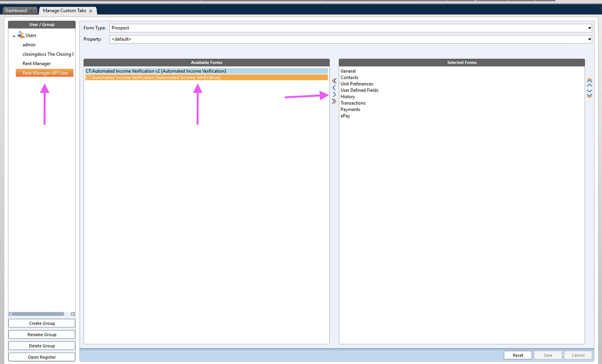Click the Create Group button
602x364 pixels.
[x=42, y=323]
